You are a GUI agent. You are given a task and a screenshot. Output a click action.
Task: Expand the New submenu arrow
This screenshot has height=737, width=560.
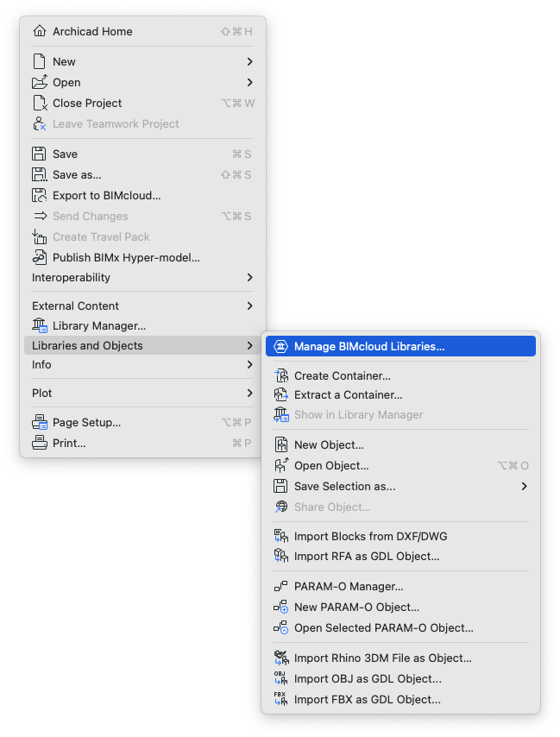click(x=250, y=61)
